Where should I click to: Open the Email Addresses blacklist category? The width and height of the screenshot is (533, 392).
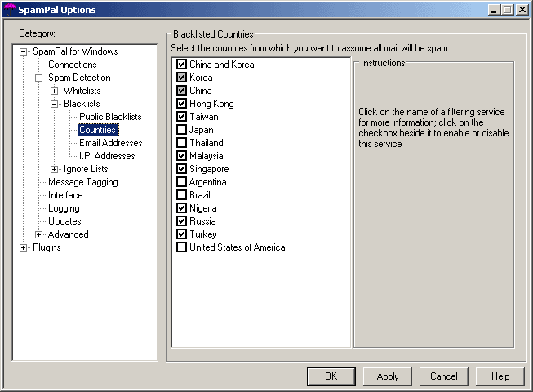pos(110,143)
